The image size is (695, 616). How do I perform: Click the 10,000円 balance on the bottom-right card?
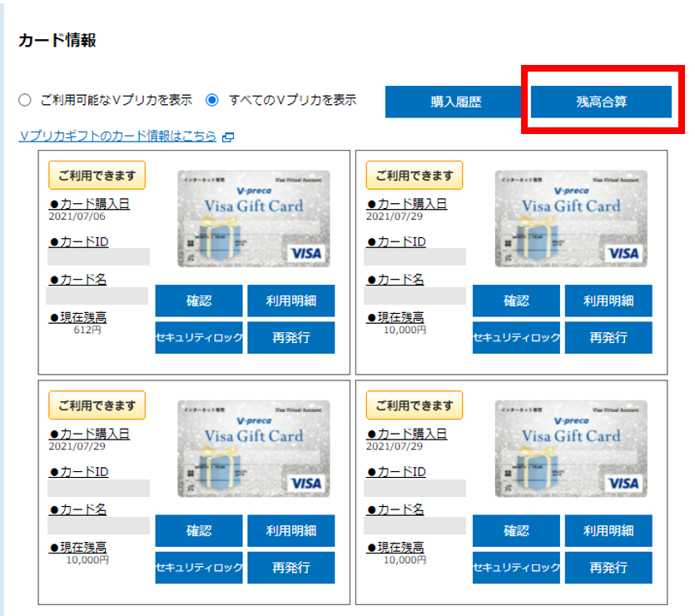(x=405, y=559)
